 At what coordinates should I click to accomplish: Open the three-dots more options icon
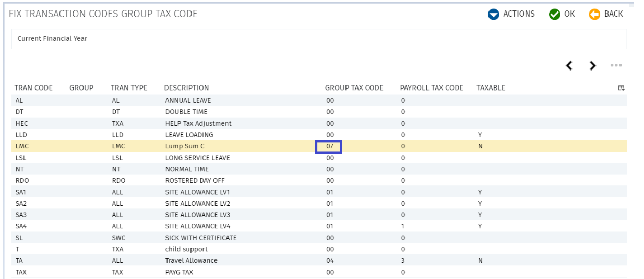coord(616,66)
